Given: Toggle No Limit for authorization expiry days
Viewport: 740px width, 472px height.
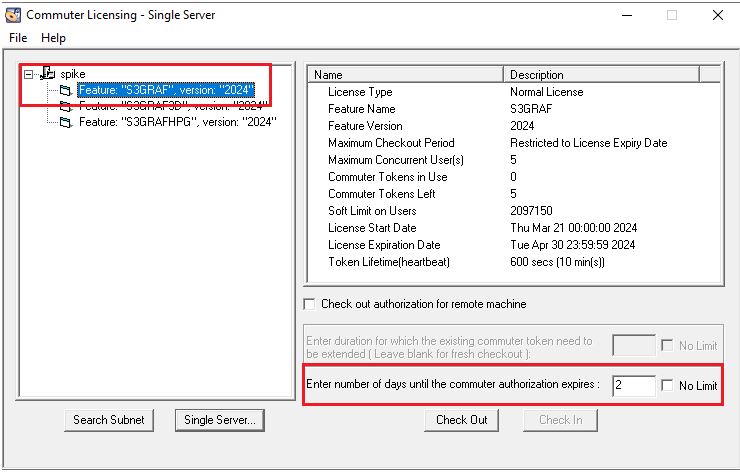Looking at the screenshot, I should tap(667, 386).
